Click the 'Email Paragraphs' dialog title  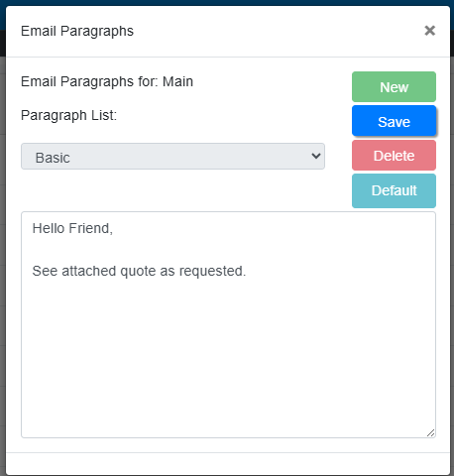pos(77,31)
